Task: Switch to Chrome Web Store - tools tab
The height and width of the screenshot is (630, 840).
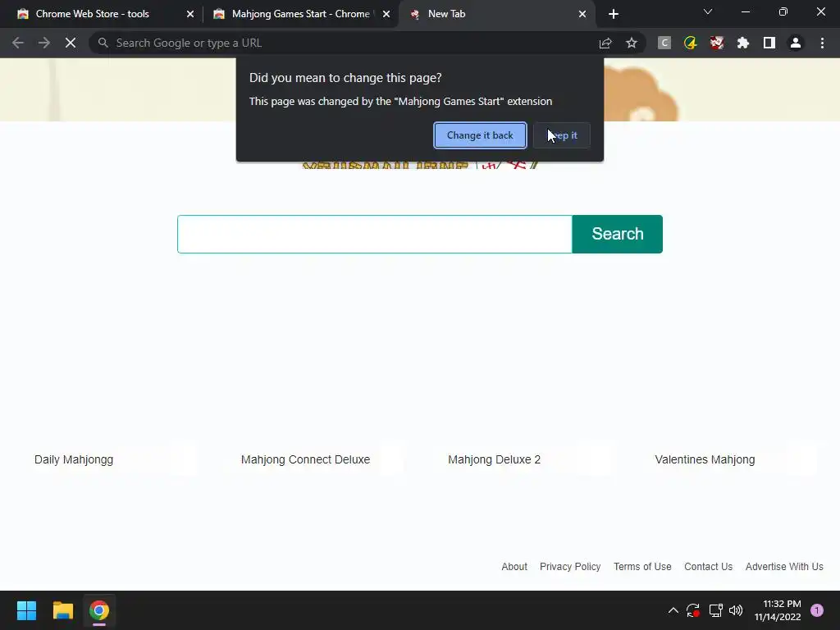Action: 92,14
